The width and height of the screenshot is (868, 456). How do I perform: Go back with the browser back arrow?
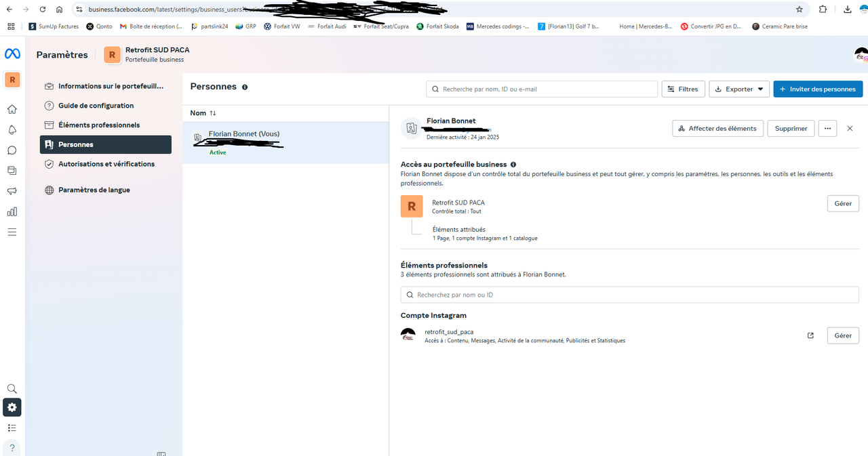point(9,9)
